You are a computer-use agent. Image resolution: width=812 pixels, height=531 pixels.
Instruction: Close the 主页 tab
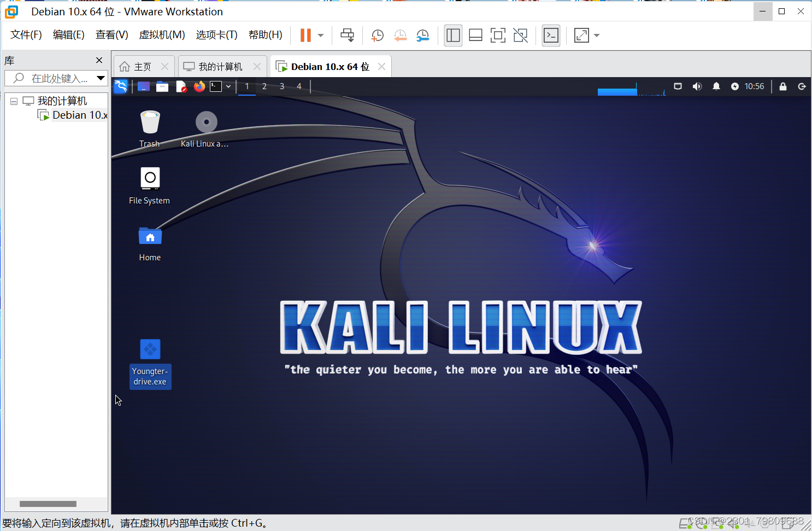pyautogui.click(x=164, y=67)
